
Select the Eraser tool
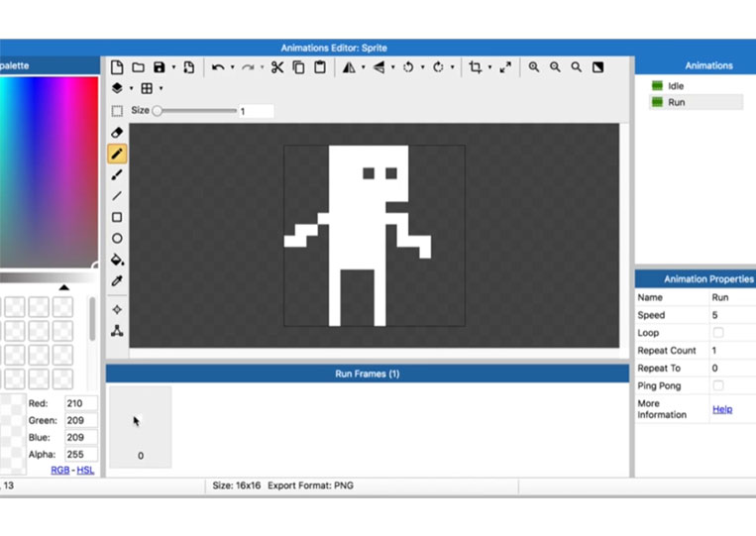pyautogui.click(x=117, y=133)
